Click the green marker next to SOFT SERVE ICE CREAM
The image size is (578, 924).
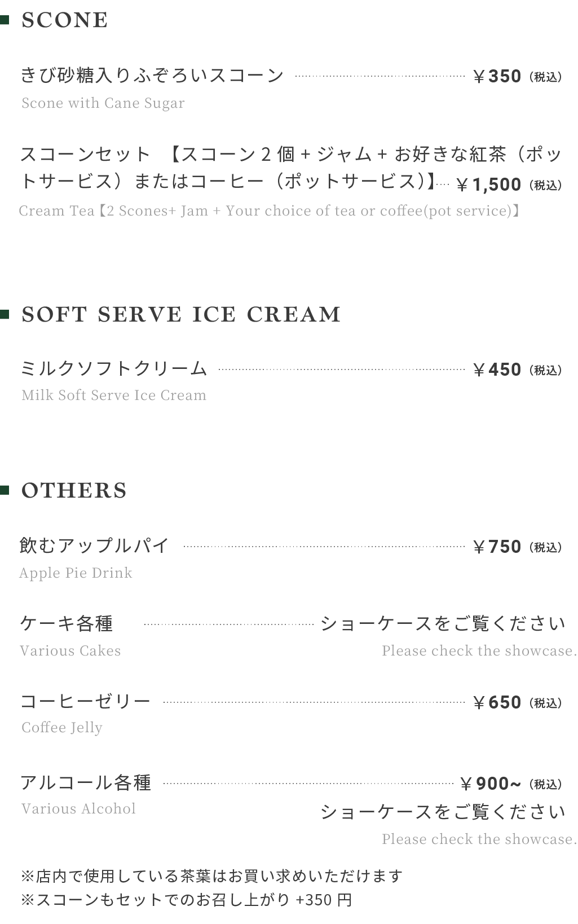point(5,314)
